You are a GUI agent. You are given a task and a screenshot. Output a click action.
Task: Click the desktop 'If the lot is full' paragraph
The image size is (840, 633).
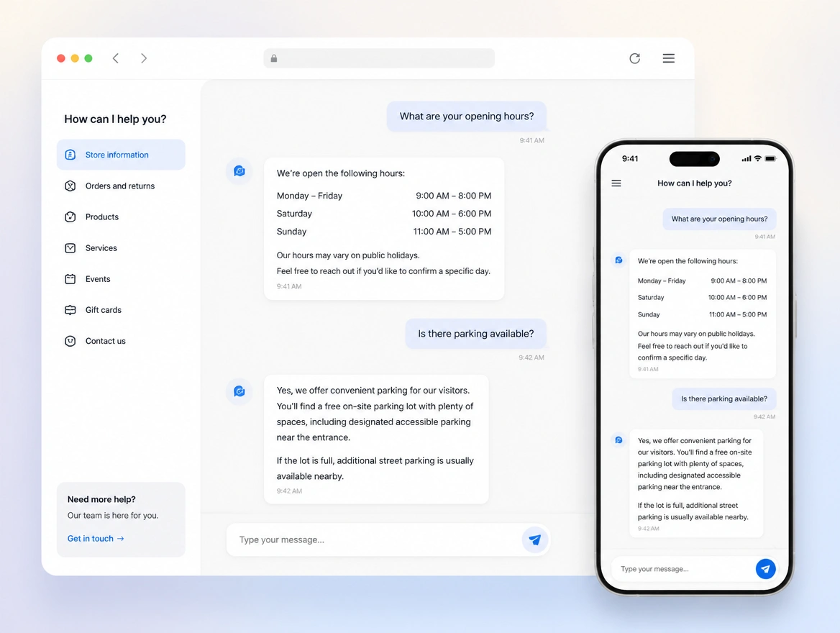click(x=375, y=468)
